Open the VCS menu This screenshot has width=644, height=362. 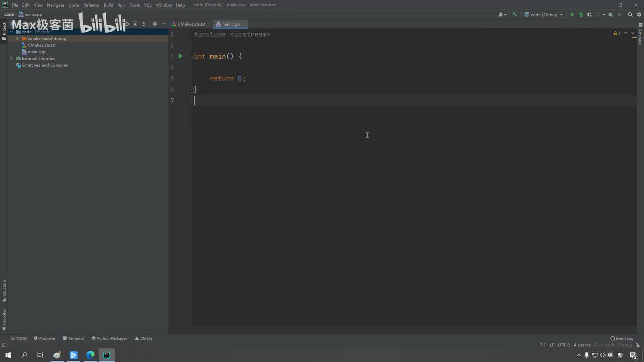pos(148,5)
